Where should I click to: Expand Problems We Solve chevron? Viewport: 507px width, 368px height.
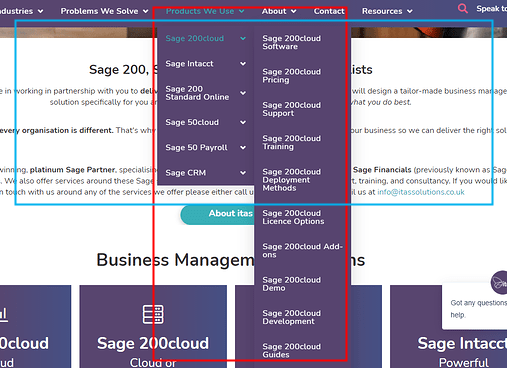146,11
